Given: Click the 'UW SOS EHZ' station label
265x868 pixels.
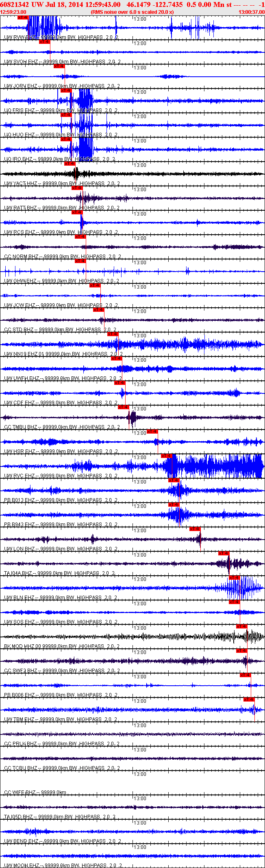Looking at the screenshot, I should 20,622.
